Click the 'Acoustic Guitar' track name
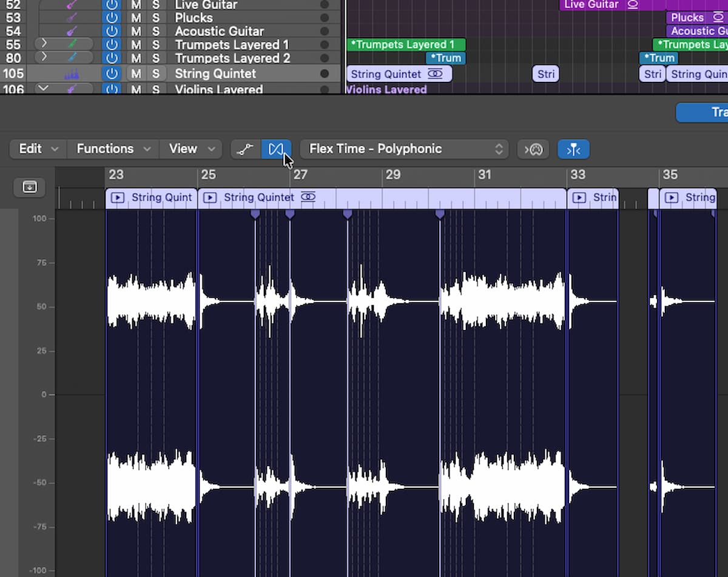 tap(219, 31)
